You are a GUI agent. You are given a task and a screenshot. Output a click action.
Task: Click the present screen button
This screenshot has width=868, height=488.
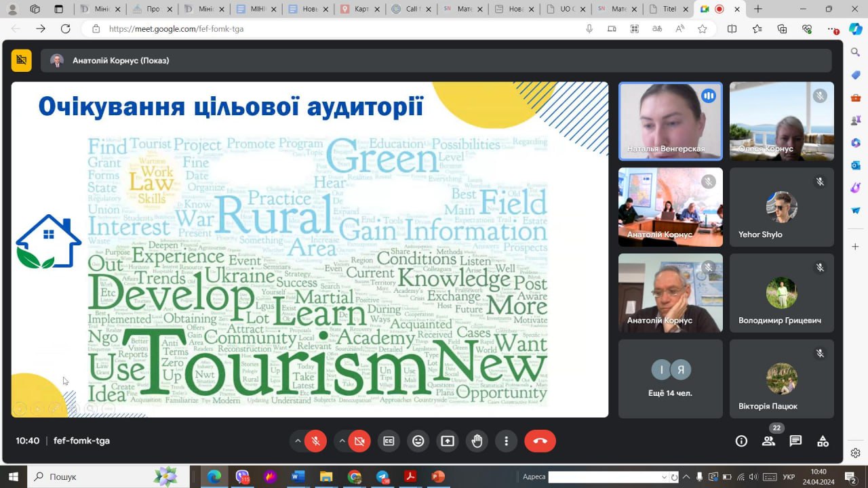pyautogui.click(x=448, y=441)
